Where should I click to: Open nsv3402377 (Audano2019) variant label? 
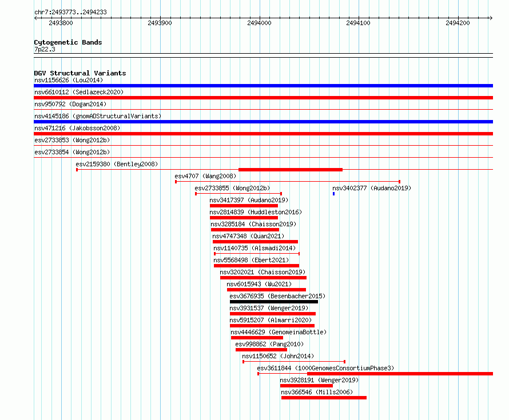(372, 188)
